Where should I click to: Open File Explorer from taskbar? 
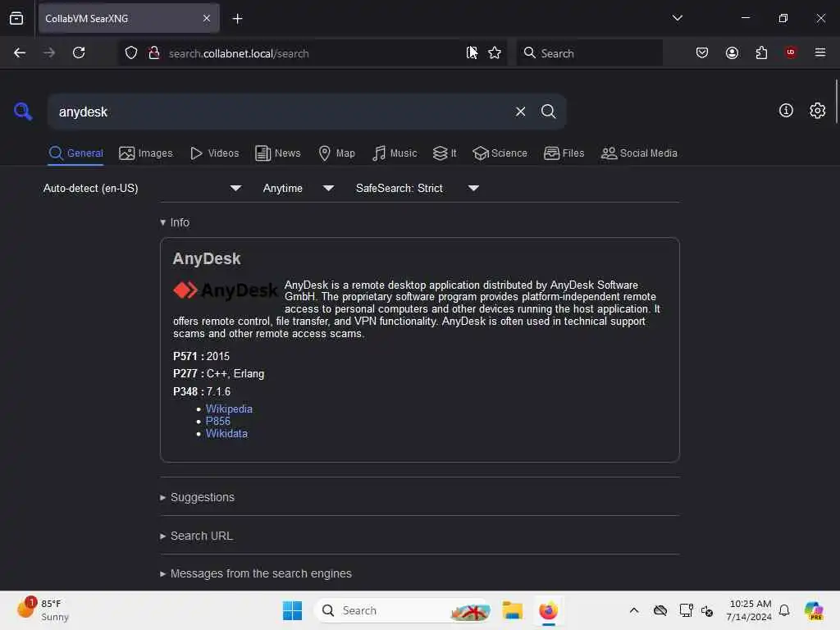pos(512,610)
